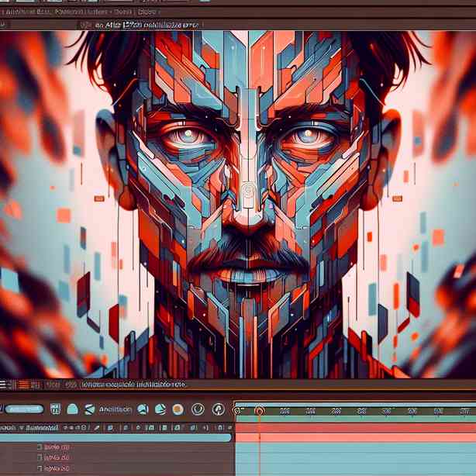Open the hamburger lines icon in the bar under the viewer

click(x=3, y=385)
